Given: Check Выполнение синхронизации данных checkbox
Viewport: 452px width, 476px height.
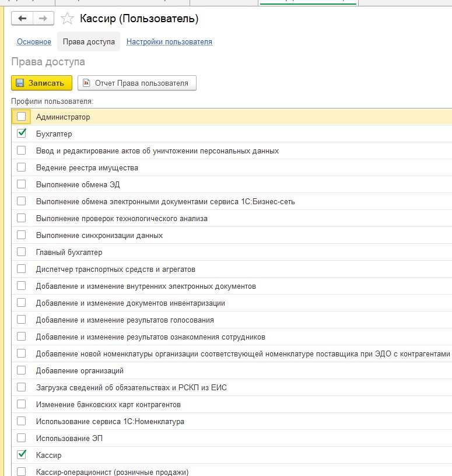Looking at the screenshot, I should coord(21,235).
